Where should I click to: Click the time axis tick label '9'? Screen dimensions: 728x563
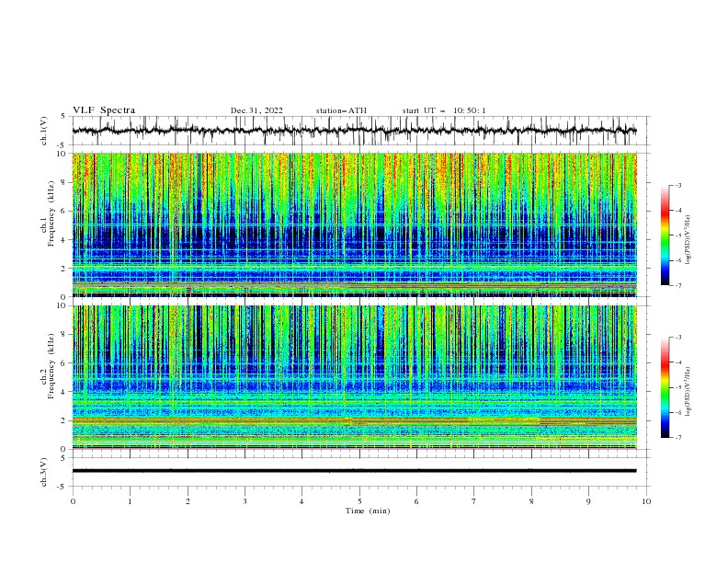click(x=588, y=501)
